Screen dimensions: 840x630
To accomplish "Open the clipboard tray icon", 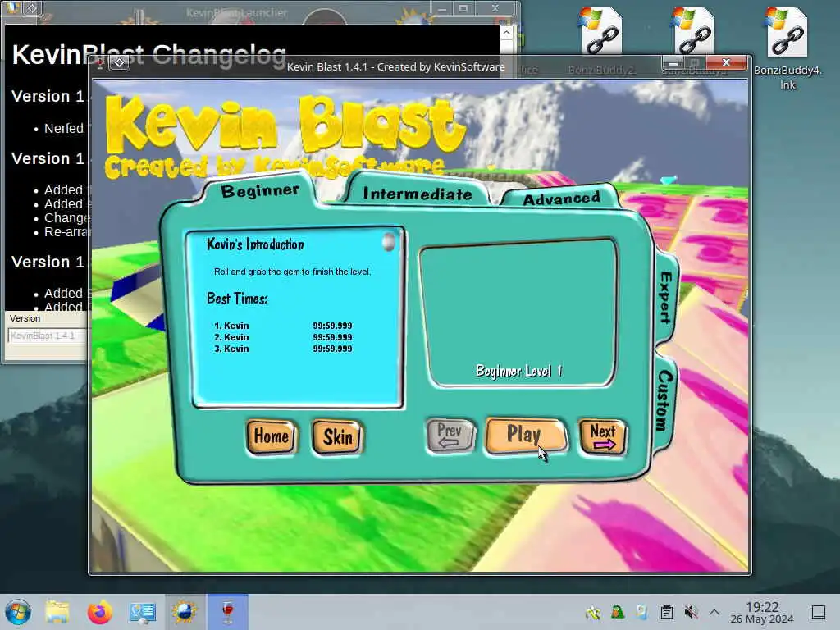I will point(666,612).
